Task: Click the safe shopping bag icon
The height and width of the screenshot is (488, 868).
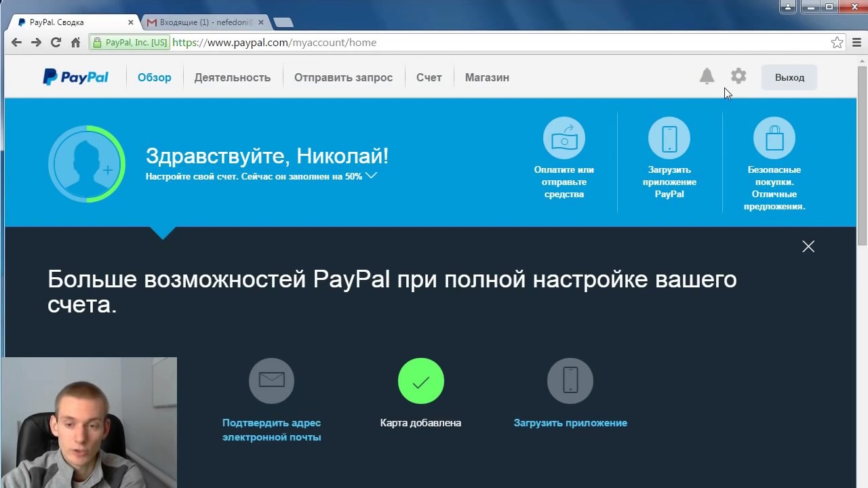Action: coord(774,138)
